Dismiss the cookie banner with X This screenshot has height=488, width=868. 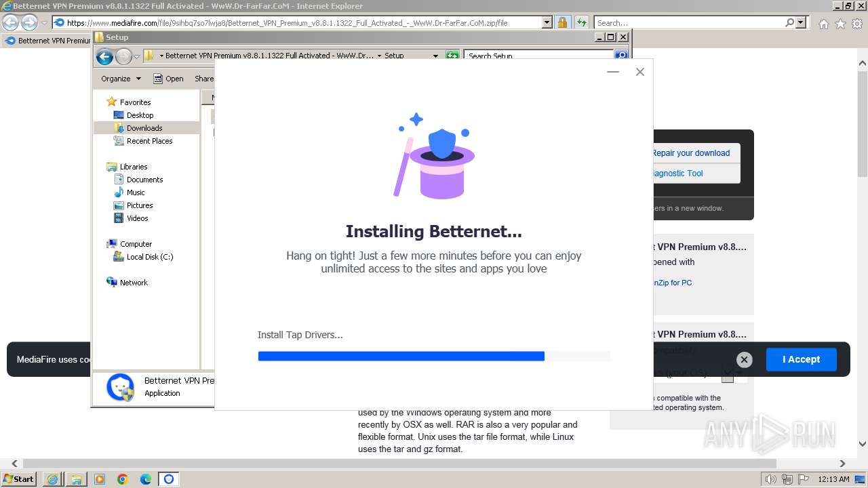744,360
